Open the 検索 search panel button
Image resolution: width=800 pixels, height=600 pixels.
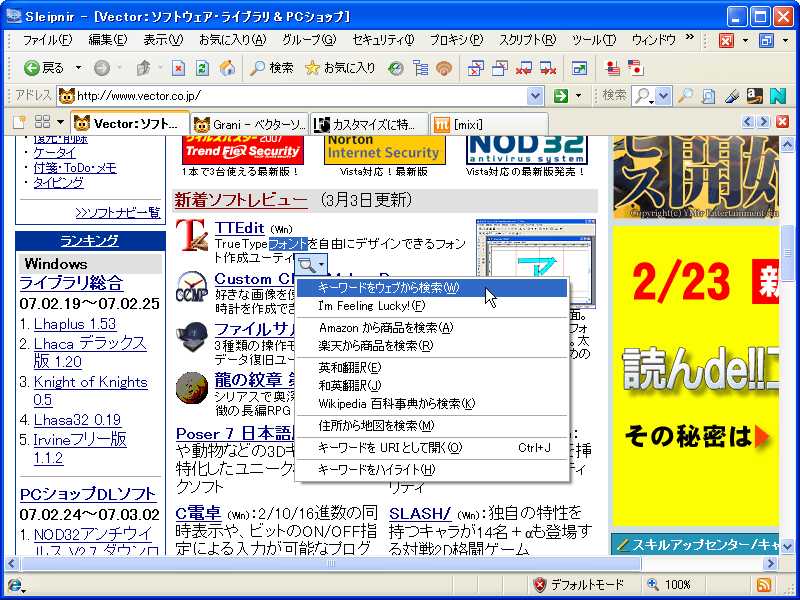point(271,68)
